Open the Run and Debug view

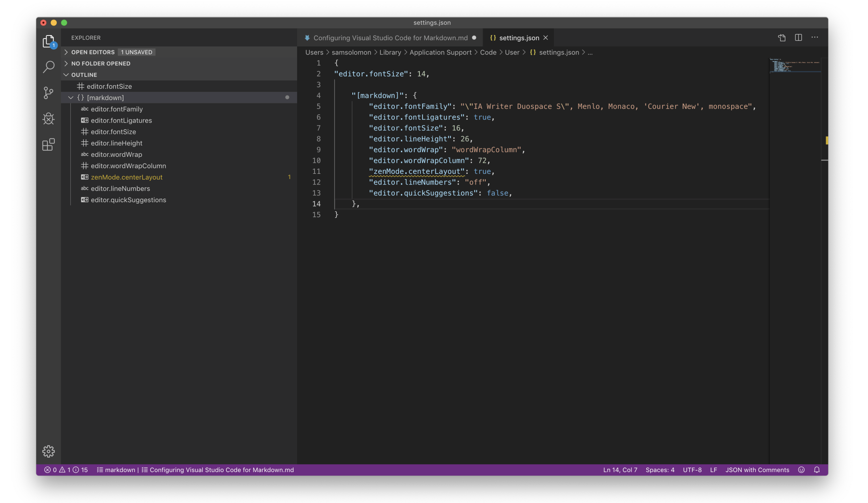(49, 119)
